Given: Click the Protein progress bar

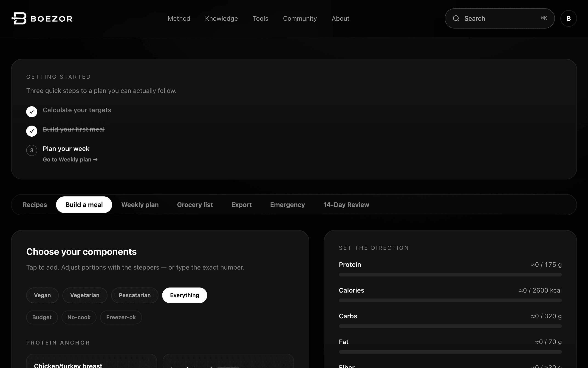Looking at the screenshot, I should [450, 275].
